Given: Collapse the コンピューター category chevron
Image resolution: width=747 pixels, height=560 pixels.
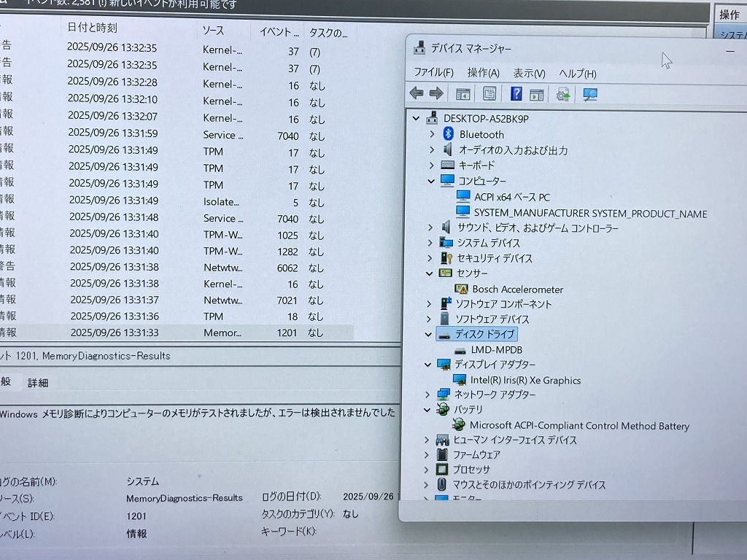Looking at the screenshot, I should click(431, 181).
